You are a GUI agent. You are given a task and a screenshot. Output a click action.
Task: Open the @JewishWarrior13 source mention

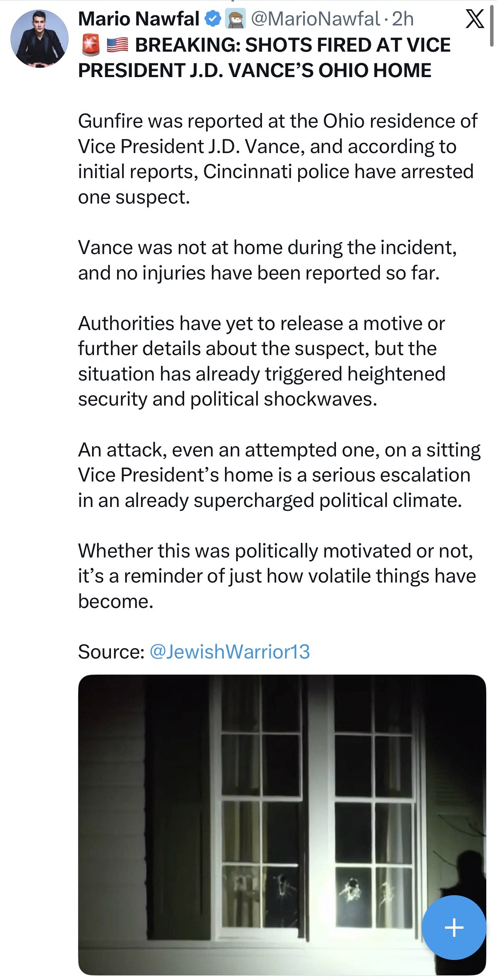click(x=230, y=652)
